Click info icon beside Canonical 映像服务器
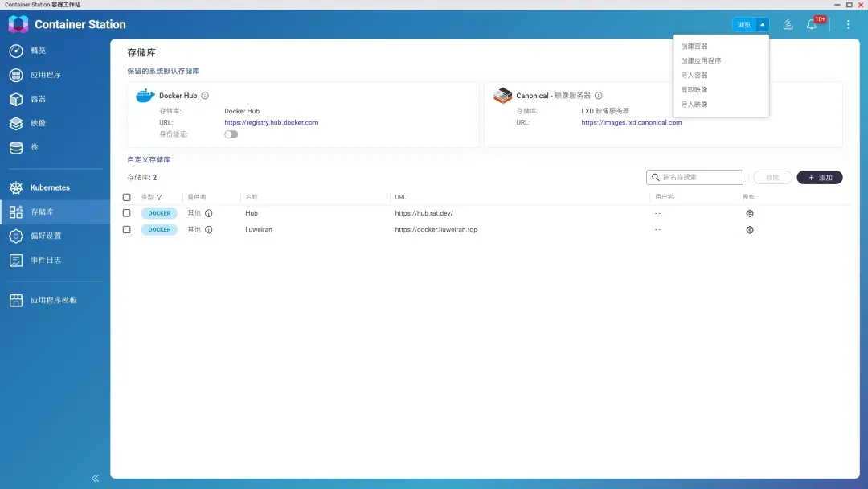This screenshot has height=489, width=868. [599, 96]
